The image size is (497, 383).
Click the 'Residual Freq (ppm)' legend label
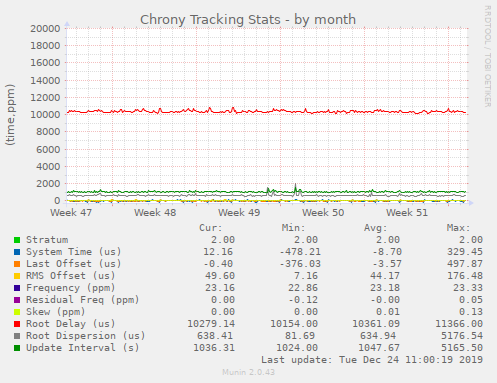(x=83, y=300)
